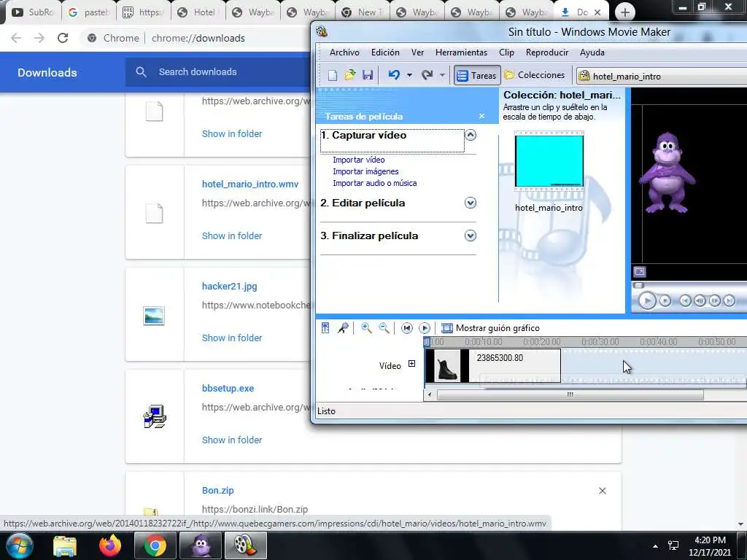Collapse the Capturar vídeo section

click(471, 135)
